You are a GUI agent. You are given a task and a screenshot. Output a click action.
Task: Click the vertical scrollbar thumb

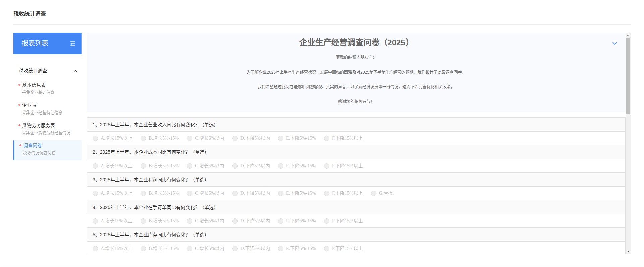coord(628,76)
